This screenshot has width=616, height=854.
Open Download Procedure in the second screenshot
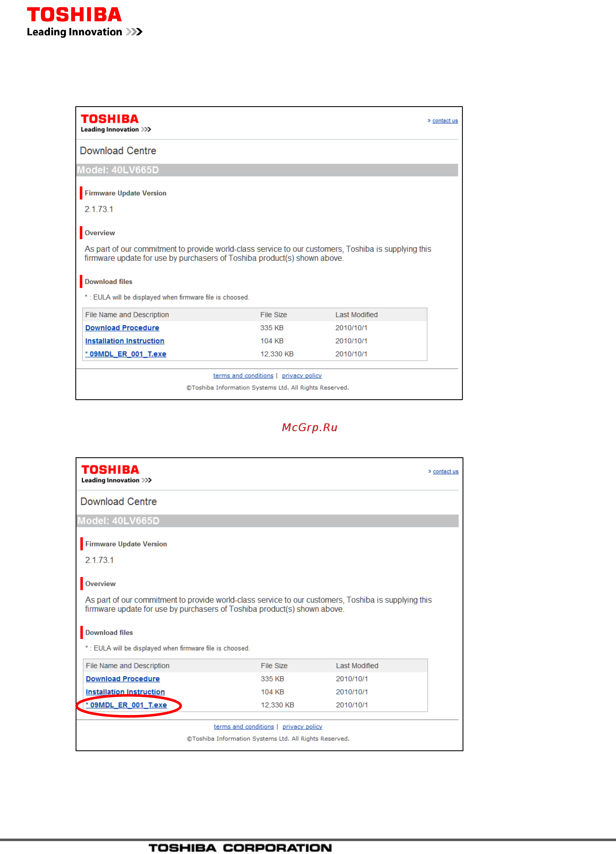pyautogui.click(x=123, y=679)
